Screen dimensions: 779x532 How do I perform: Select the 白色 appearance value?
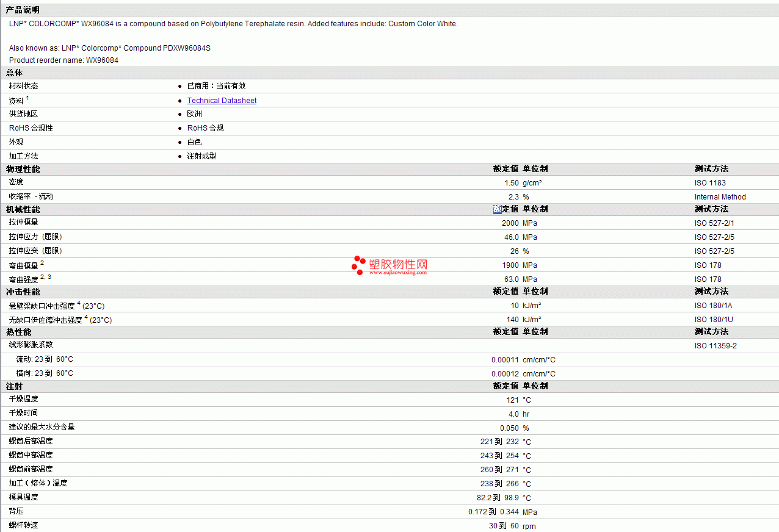pos(195,142)
